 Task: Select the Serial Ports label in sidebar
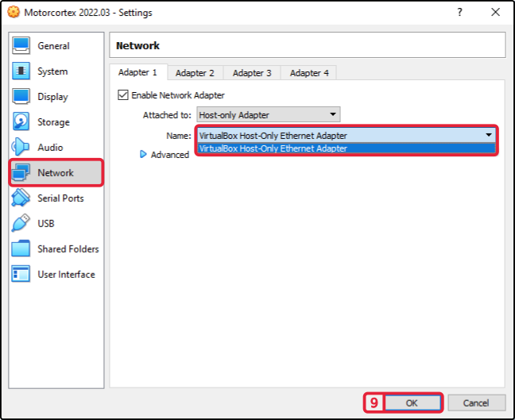click(60, 198)
